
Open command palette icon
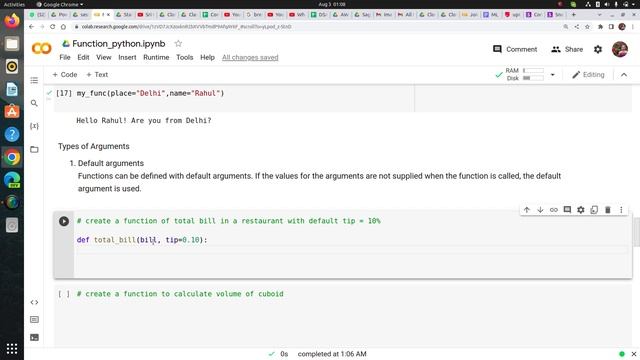(34, 320)
